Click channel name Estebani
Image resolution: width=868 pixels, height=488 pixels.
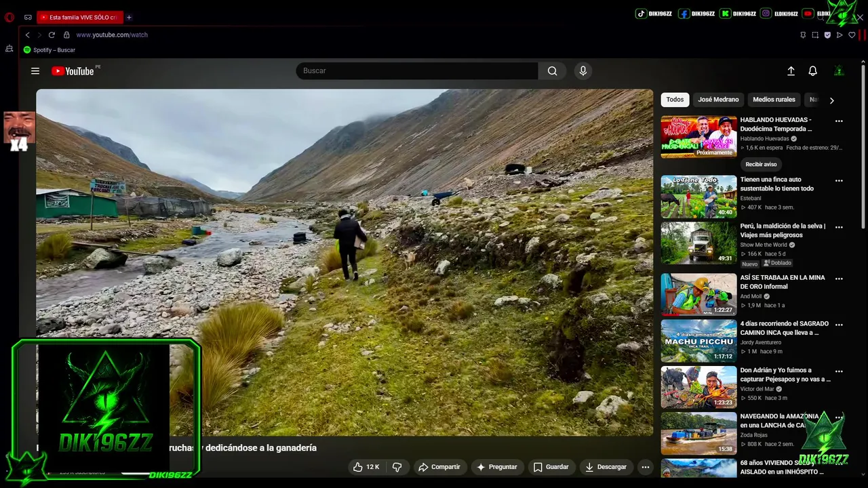pos(751,199)
